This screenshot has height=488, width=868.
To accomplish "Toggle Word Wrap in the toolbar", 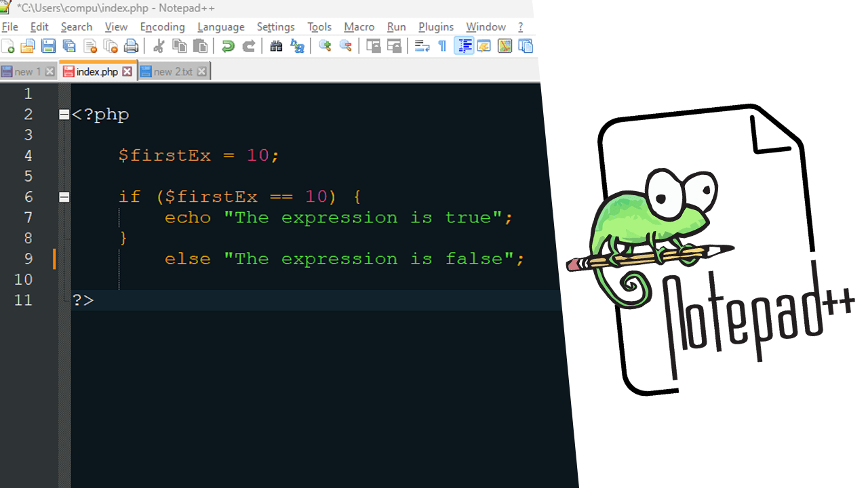I will click(x=422, y=46).
